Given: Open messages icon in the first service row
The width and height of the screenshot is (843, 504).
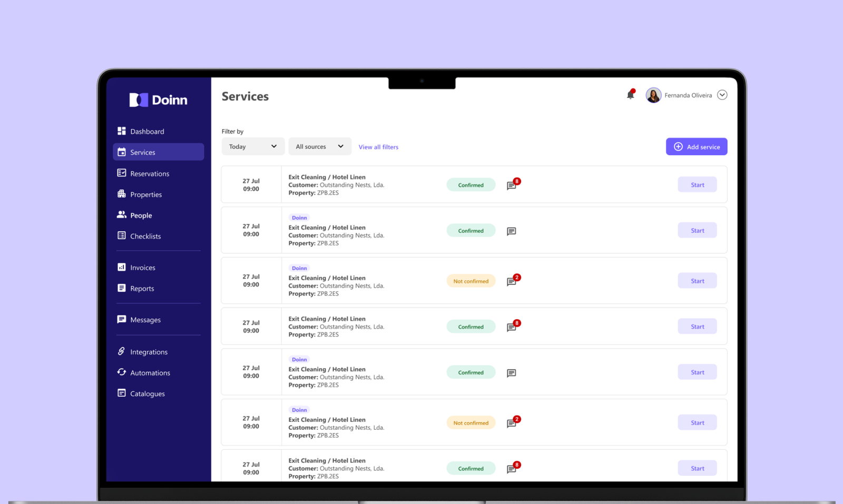Looking at the screenshot, I should 512,185.
